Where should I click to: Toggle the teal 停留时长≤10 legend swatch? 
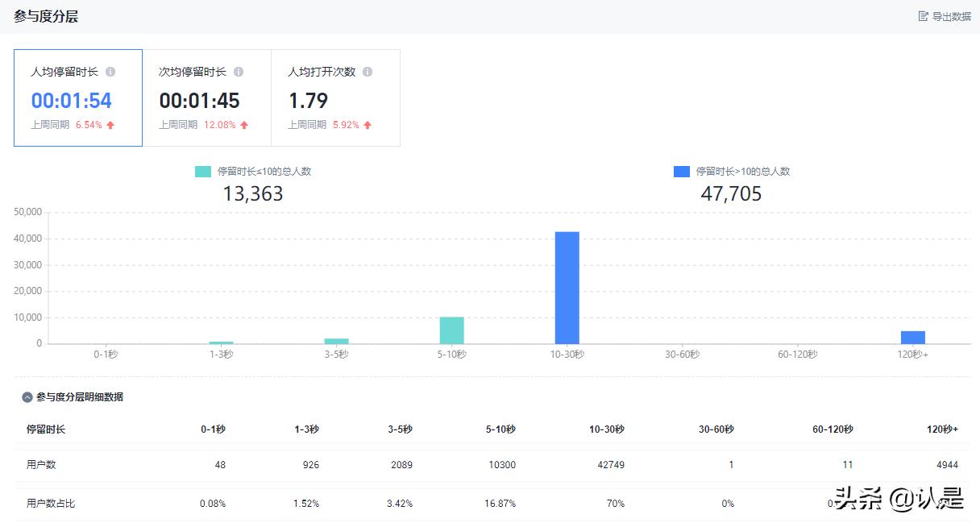[203, 172]
